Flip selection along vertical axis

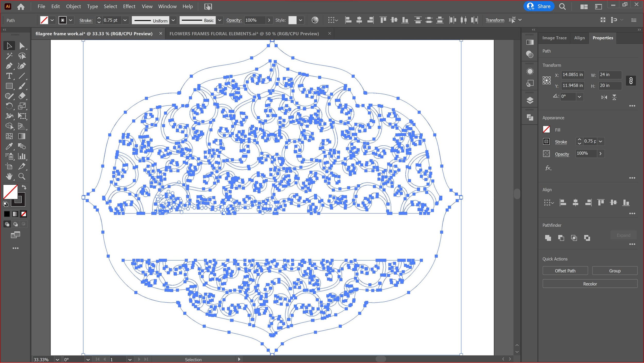[x=614, y=97]
